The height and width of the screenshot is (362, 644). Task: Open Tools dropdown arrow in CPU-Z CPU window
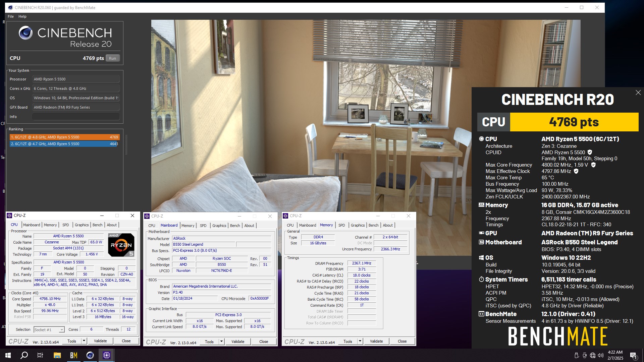[84, 341]
